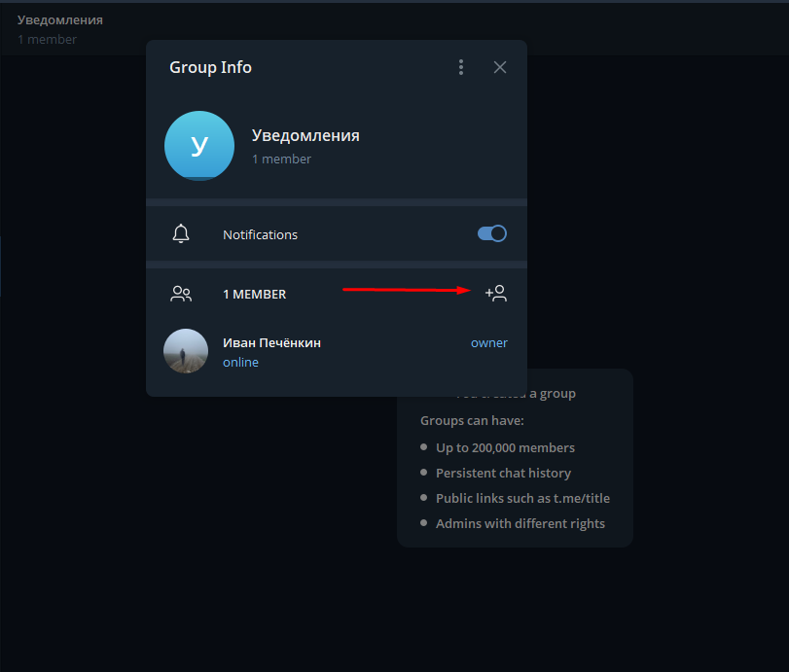Click the 1 MEMBER section header
Screen dimensions: 789x672
click(254, 294)
